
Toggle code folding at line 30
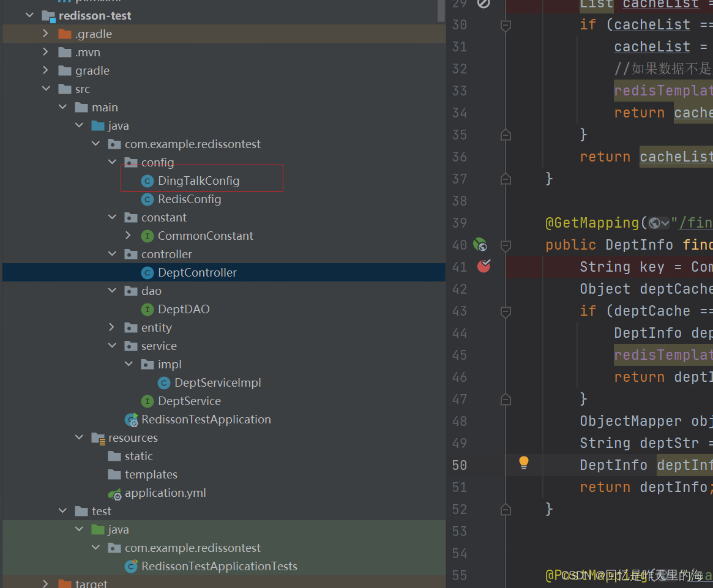(506, 26)
